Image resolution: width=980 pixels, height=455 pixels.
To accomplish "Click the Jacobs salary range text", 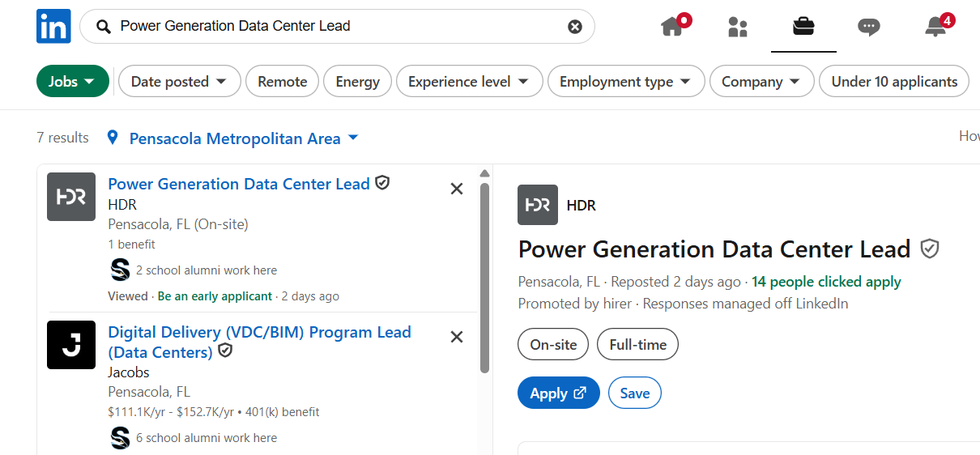I will (x=171, y=412).
